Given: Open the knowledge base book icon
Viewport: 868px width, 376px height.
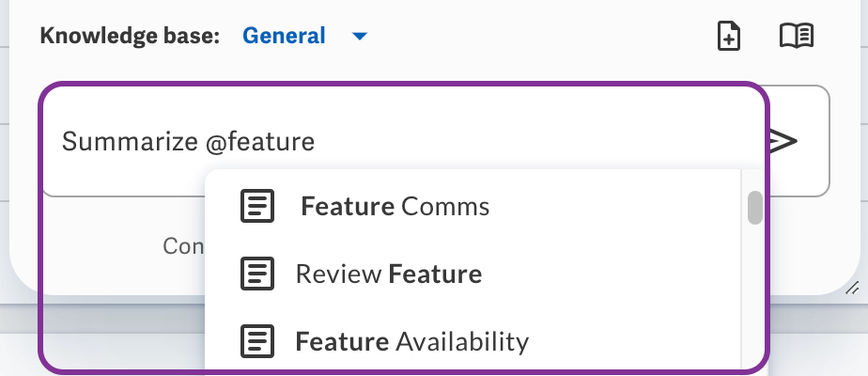Looking at the screenshot, I should pos(797,36).
